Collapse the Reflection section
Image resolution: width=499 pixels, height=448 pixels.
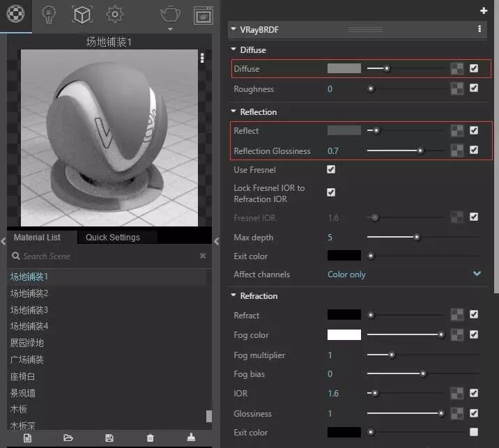tap(233, 112)
